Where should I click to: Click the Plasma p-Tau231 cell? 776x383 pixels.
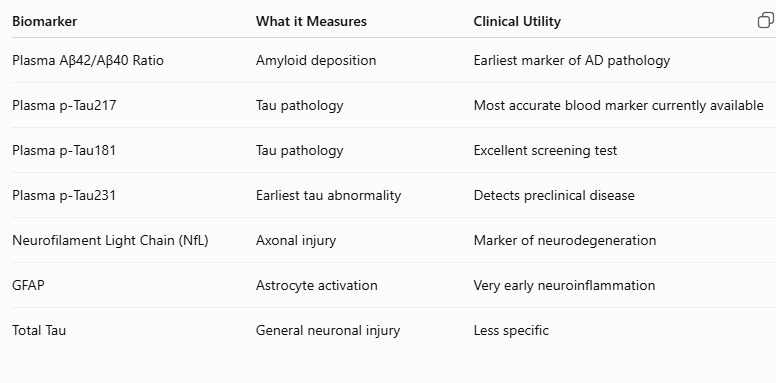[x=64, y=195]
